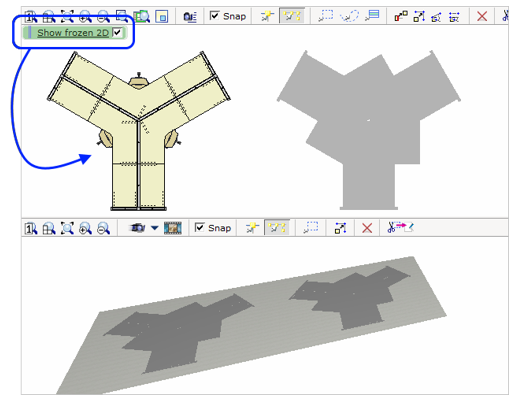The image size is (518, 406).
Task: Toggle Snap checkbox in the top toolbar
Action: 214,16
